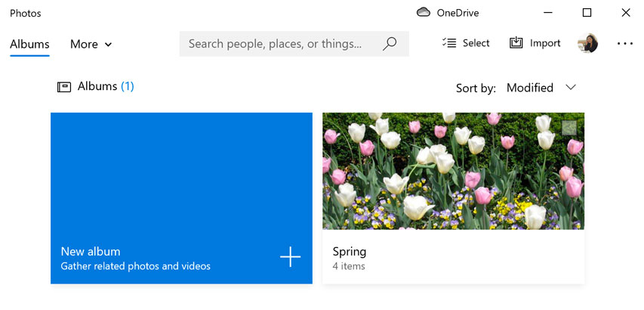Click the magnifier icon in search box
The width and height of the screenshot is (644, 310).
pyautogui.click(x=390, y=44)
